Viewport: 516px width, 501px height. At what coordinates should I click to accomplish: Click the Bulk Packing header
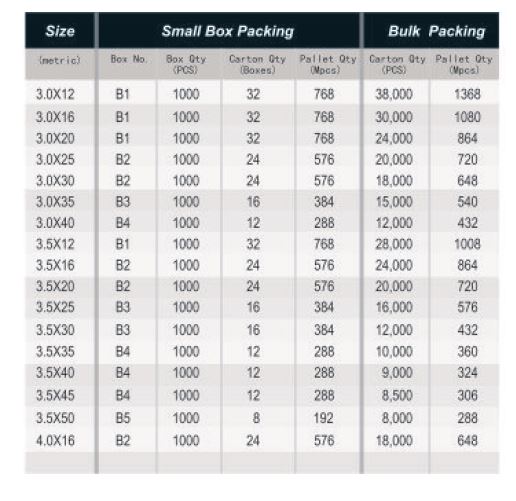pyautogui.click(x=437, y=31)
